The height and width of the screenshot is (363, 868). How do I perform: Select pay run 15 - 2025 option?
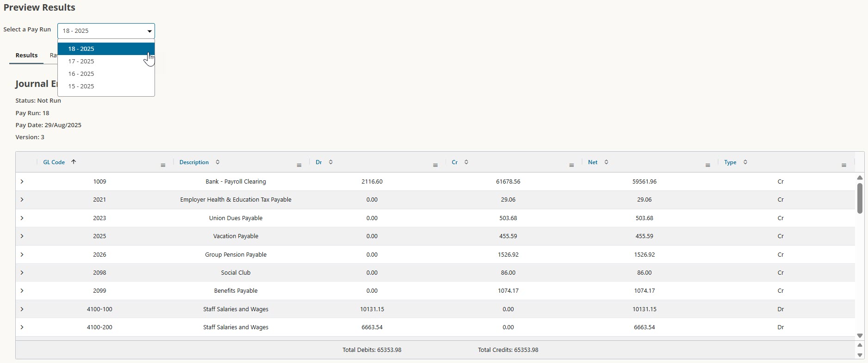(x=106, y=86)
